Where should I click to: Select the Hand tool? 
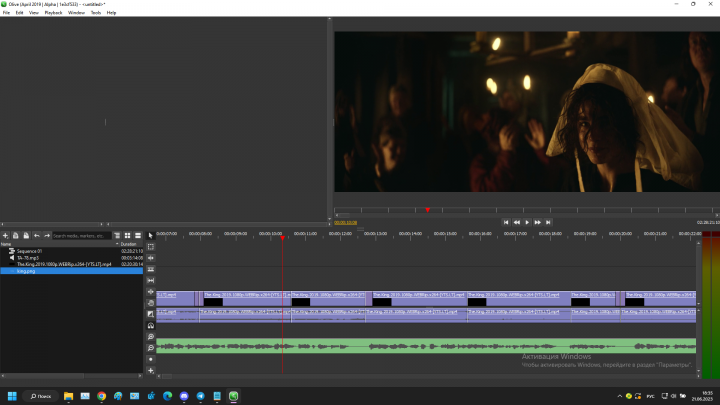pos(151,303)
